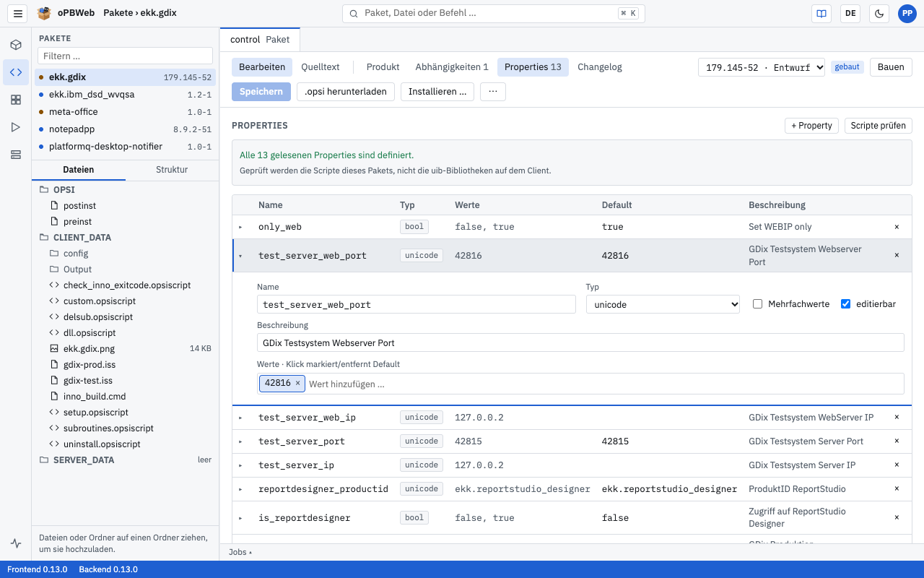Click the Filtern package filter field
The width and height of the screenshot is (924, 578).
(x=126, y=56)
